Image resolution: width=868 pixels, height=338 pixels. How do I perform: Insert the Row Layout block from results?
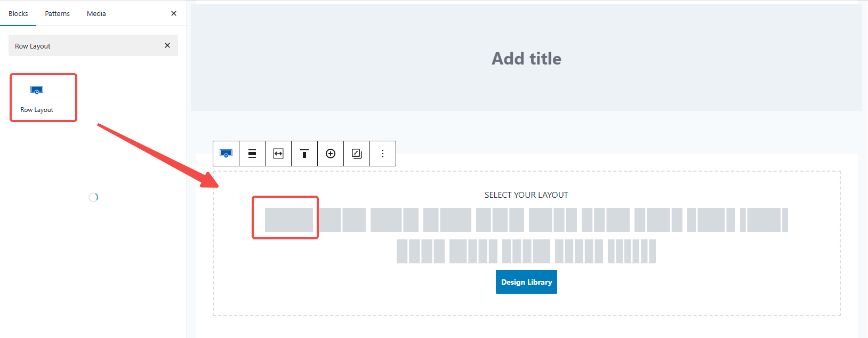click(x=37, y=98)
